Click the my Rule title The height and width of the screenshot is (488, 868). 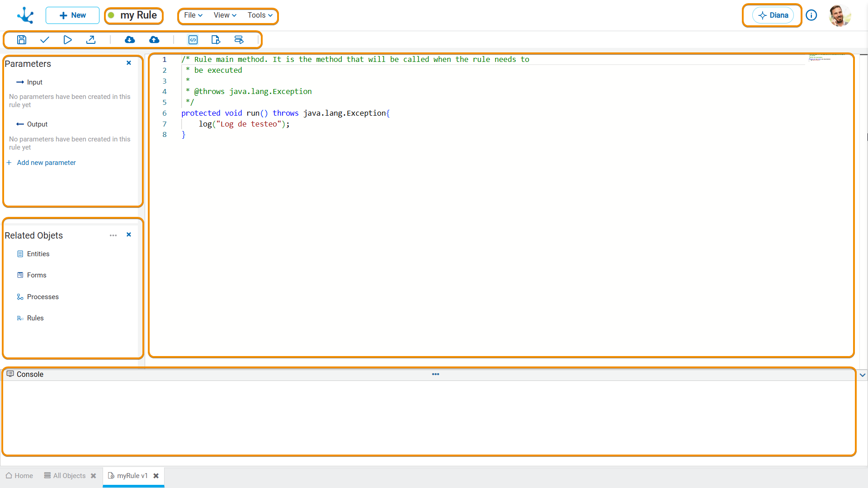[138, 15]
